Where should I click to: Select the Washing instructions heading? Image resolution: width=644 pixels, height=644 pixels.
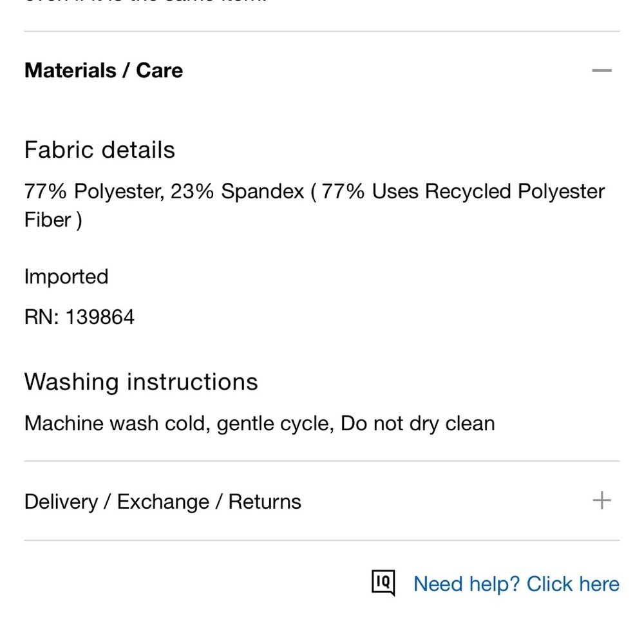[x=141, y=382]
